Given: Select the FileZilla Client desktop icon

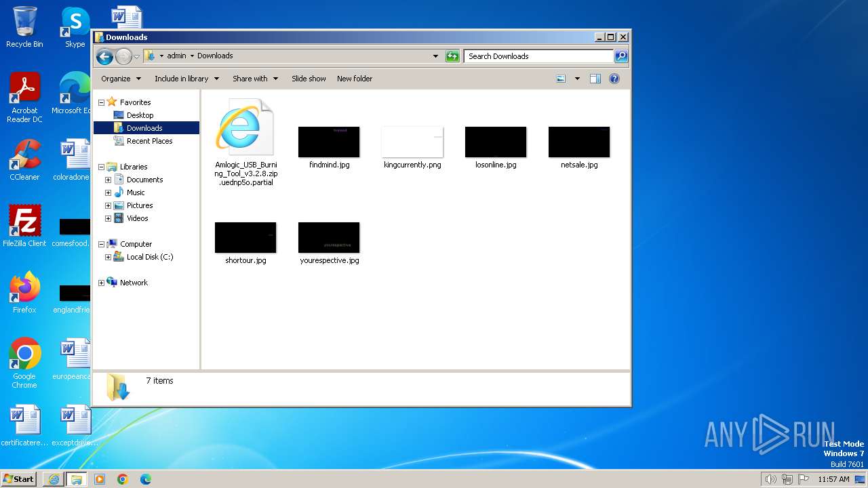Looking at the screenshot, I should [24, 226].
